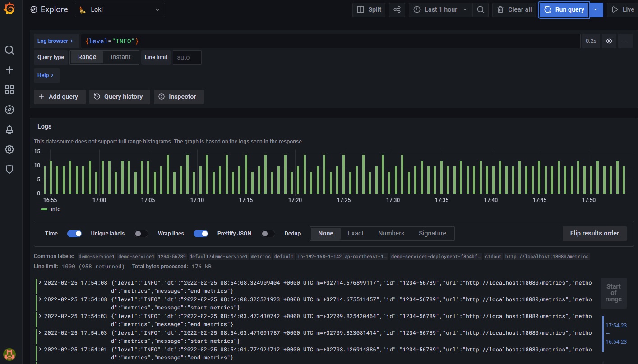Screen dimensions: 638x364
Task: Click the Create plus icon in sidebar
Action: [9, 70]
